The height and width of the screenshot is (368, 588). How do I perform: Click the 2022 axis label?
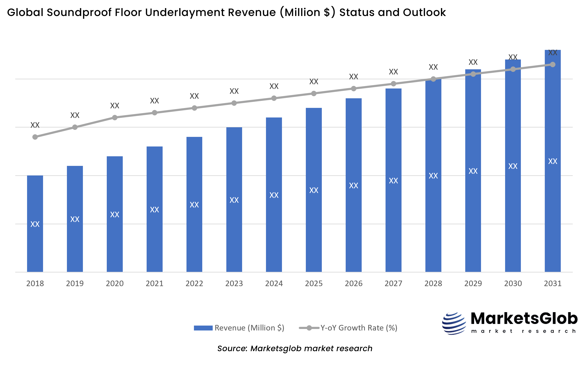(194, 284)
